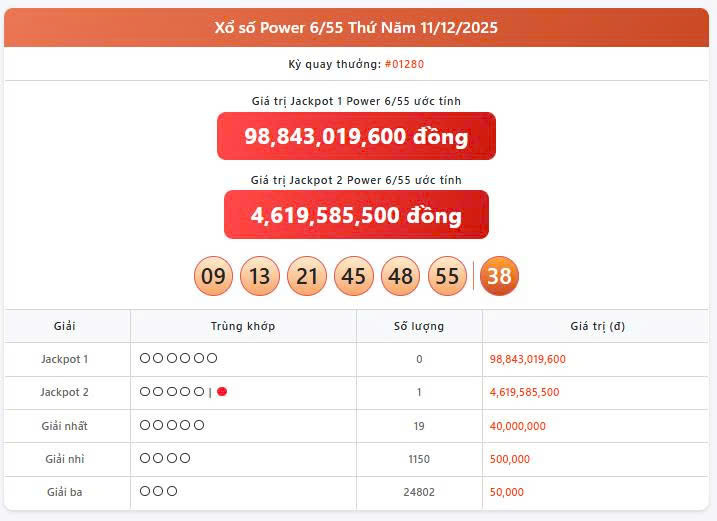This screenshot has height=521, width=717.
Task: Click the Giải nhì row label
Action: pos(64,459)
